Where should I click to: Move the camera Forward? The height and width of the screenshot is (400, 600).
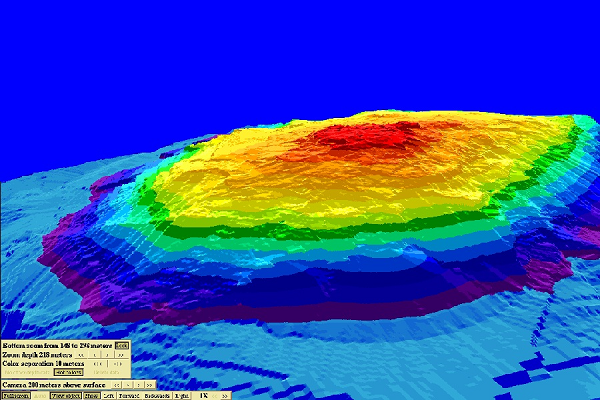click(x=127, y=395)
